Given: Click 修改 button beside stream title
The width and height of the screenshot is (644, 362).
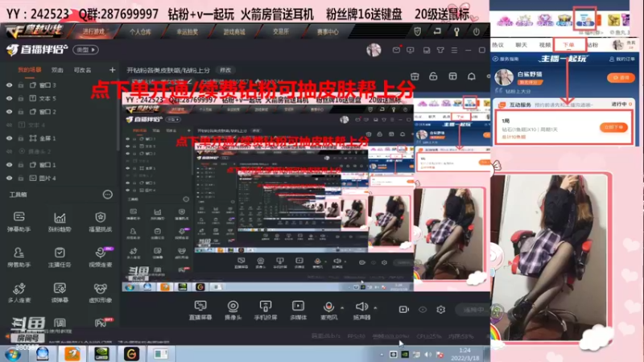Looking at the screenshot, I should pyautogui.click(x=225, y=70).
